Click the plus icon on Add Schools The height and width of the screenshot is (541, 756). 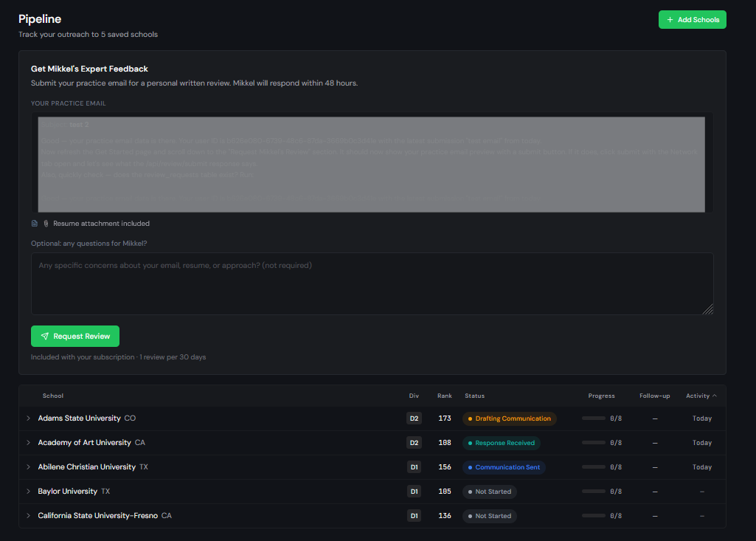[x=670, y=20]
